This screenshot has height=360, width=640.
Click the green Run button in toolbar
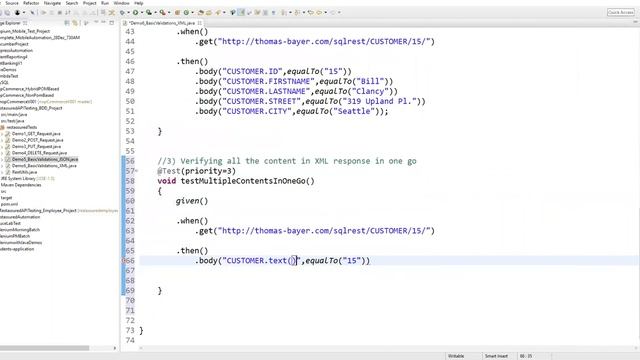136,12
